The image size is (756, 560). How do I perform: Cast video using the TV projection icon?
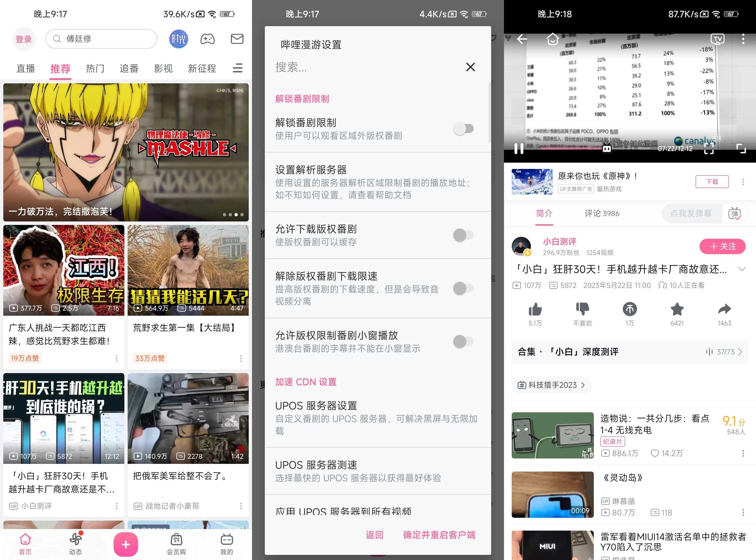click(718, 39)
